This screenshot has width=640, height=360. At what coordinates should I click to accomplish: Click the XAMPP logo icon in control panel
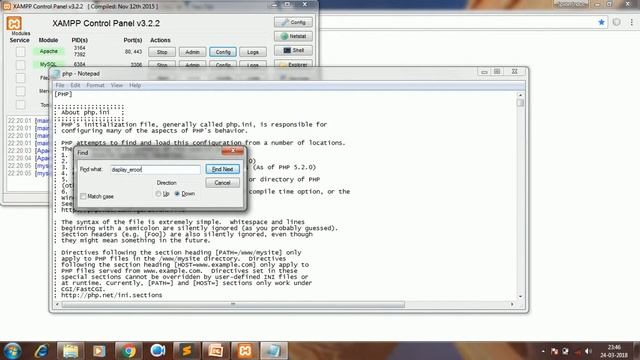point(14,23)
